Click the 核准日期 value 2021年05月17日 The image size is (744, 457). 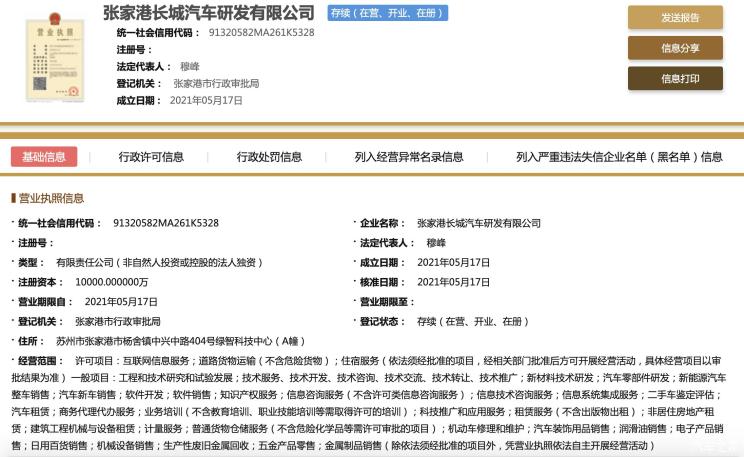coord(453,282)
